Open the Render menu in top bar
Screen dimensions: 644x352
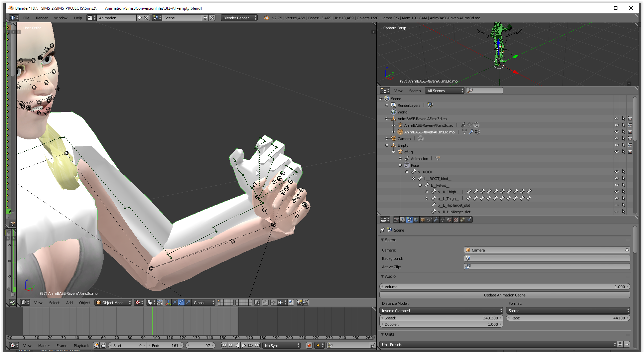click(x=42, y=18)
